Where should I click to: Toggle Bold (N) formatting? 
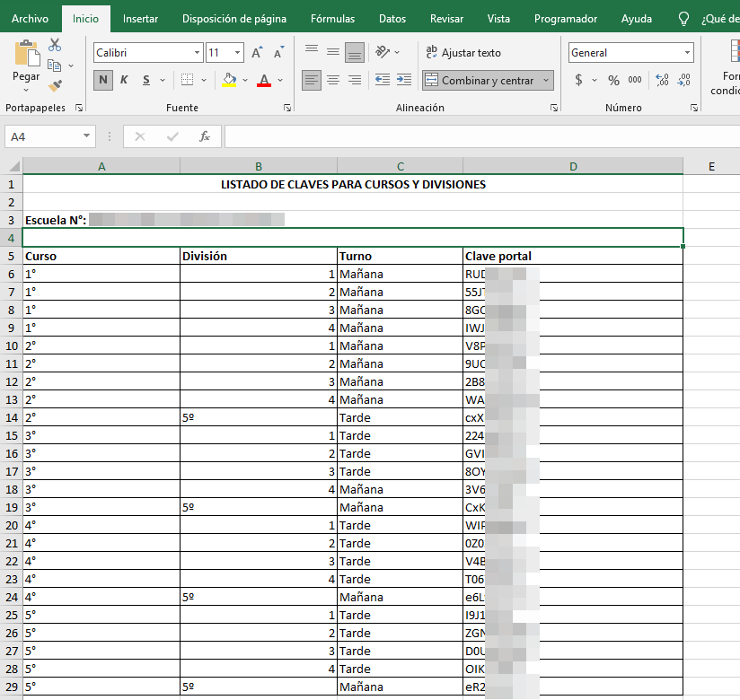point(103,80)
